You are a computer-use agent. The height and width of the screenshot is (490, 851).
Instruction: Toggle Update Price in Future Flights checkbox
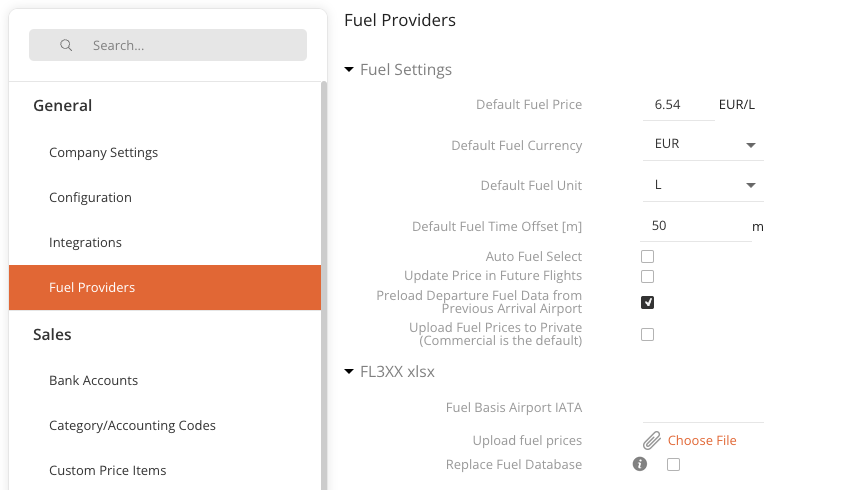(647, 276)
